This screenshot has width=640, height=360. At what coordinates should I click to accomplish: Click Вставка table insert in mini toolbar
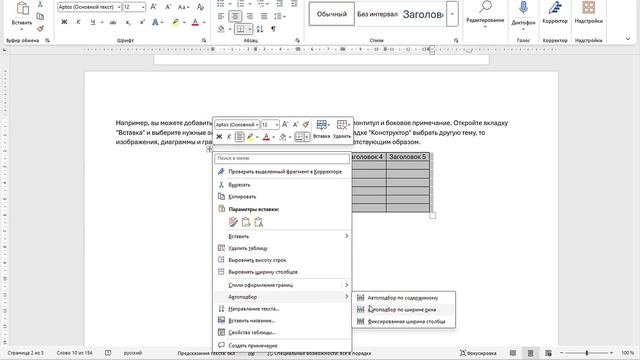(322, 130)
